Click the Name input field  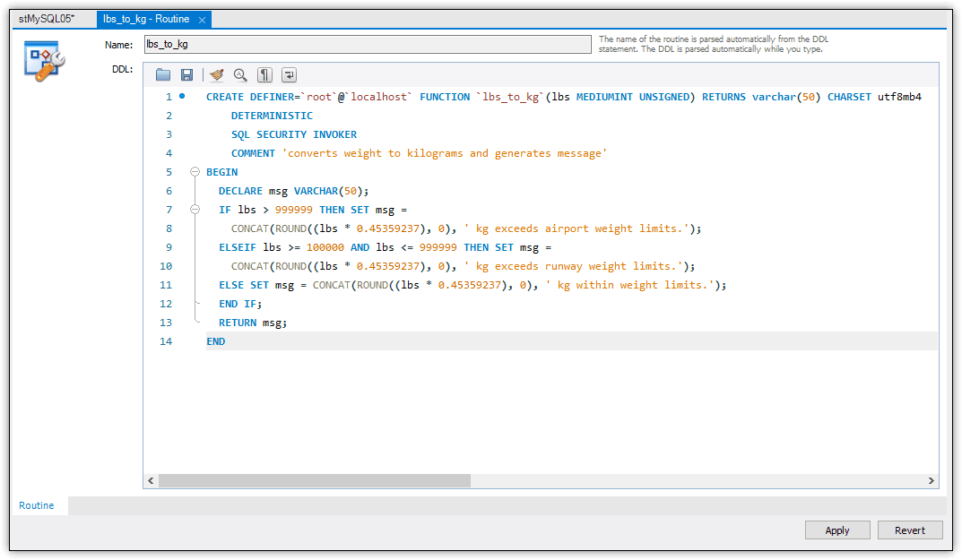pyautogui.click(x=359, y=44)
